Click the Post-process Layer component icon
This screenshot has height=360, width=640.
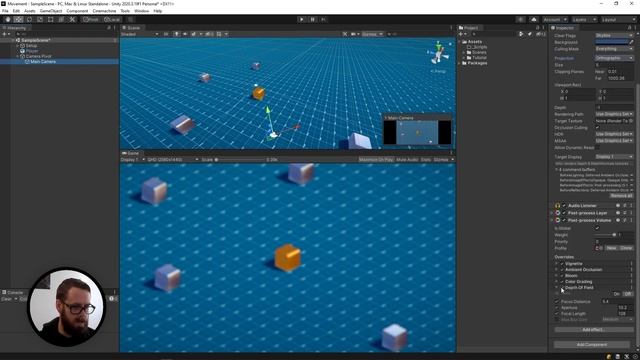[557, 213]
